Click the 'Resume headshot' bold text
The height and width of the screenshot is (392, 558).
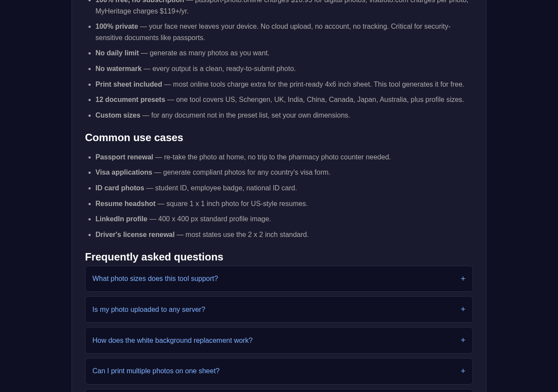pyautogui.click(x=126, y=204)
